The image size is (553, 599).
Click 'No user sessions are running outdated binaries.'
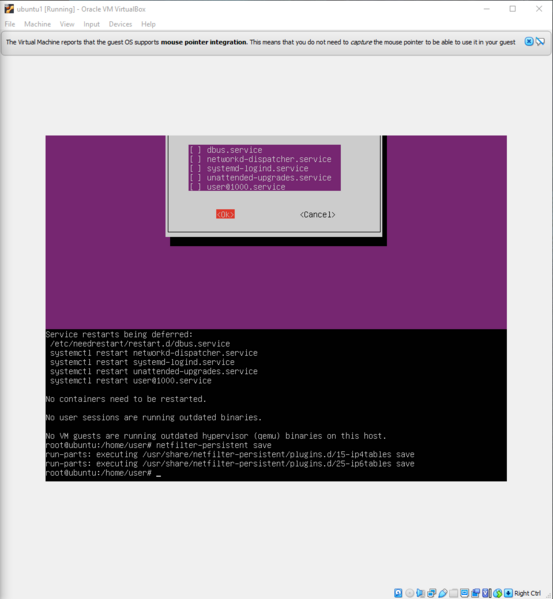coord(154,417)
